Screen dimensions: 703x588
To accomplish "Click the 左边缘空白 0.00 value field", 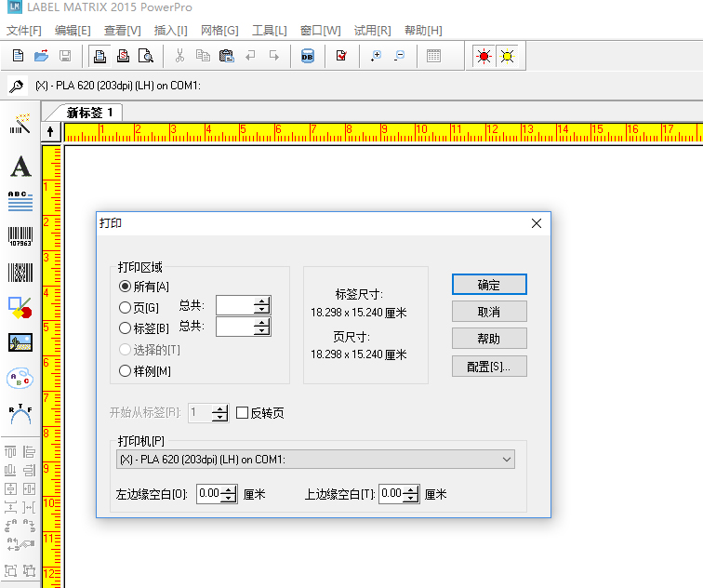I will tap(209, 494).
